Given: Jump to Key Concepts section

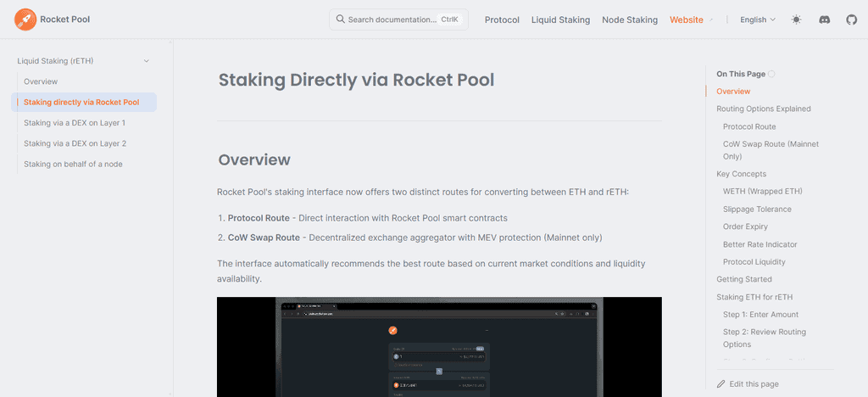Looking at the screenshot, I should [x=741, y=174].
